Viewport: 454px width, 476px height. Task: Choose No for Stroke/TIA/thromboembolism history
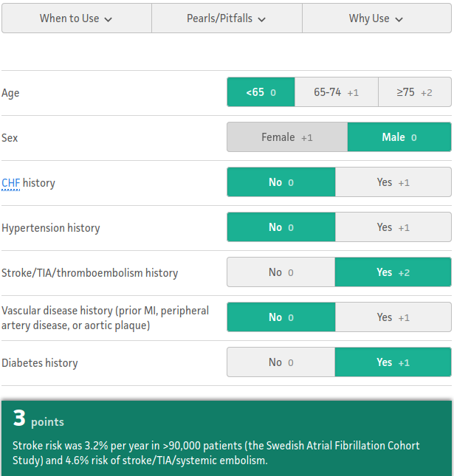pos(281,272)
